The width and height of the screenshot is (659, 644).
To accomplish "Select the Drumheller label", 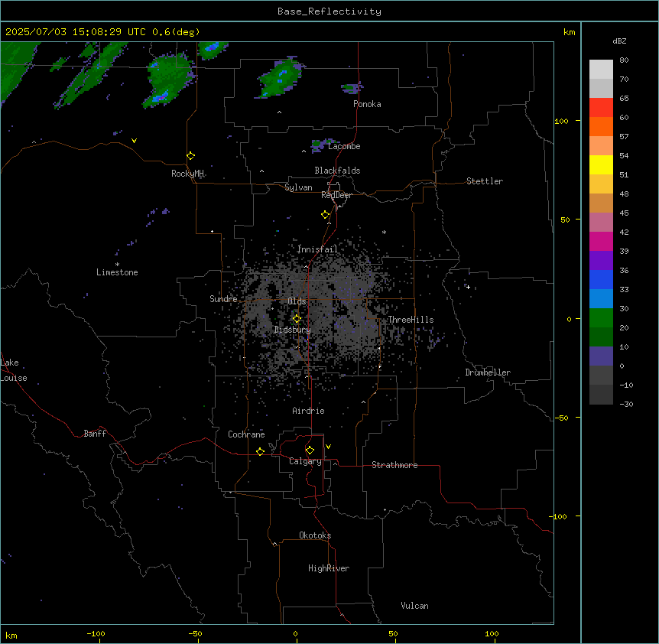I will [488, 372].
